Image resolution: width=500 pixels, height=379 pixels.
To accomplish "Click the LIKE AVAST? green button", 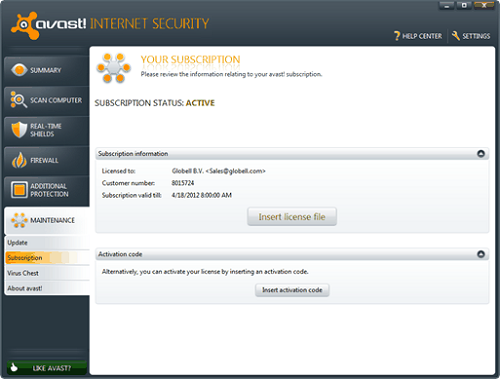I will pos(47,368).
